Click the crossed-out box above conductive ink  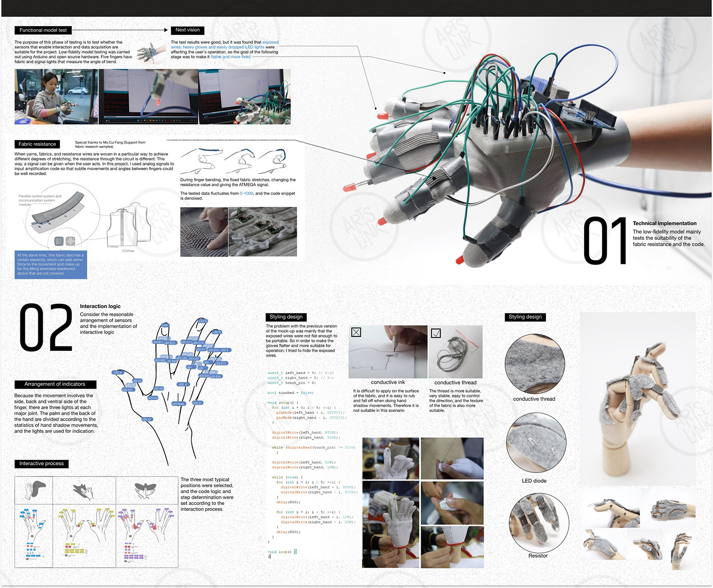point(356,332)
